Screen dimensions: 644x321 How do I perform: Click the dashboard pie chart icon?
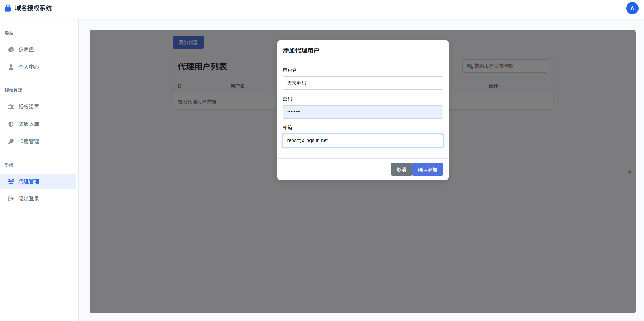click(11, 50)
